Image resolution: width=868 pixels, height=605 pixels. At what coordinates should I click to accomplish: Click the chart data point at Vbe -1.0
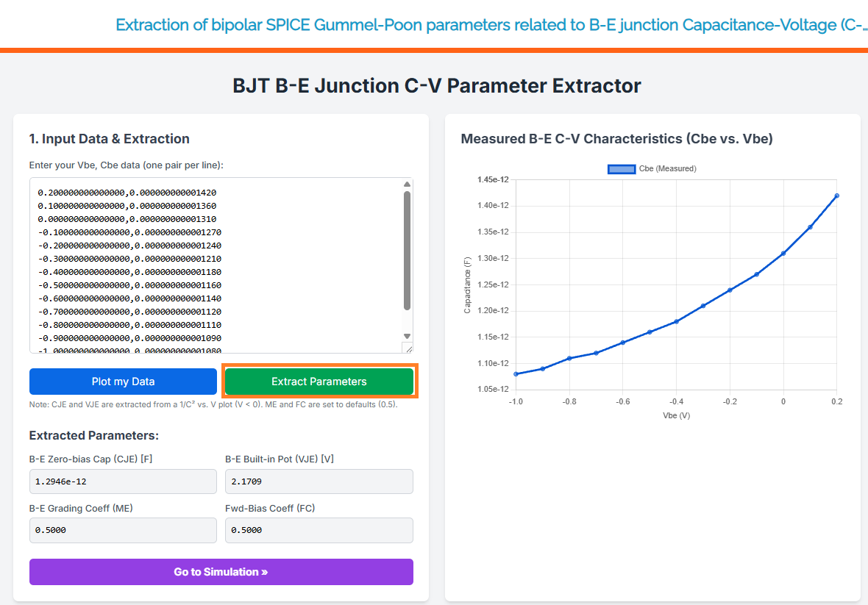pyautogui.click(x=516, y=373)
